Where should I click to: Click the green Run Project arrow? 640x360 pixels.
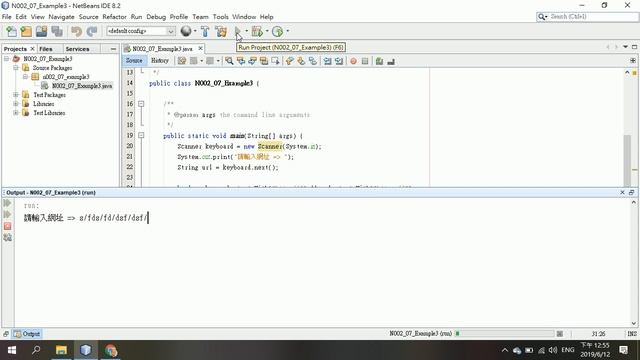238,31
